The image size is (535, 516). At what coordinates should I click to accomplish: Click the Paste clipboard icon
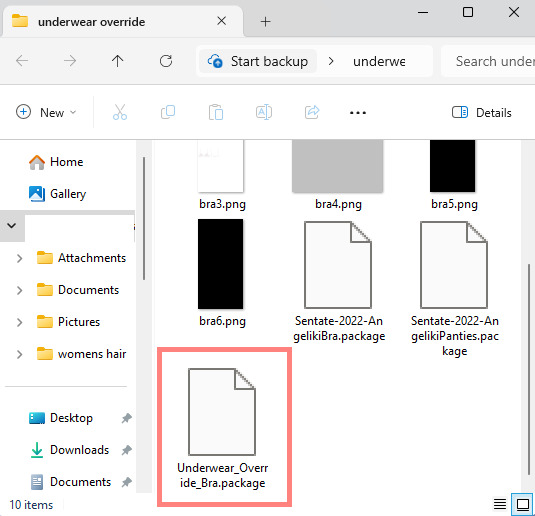click(x=216, y=112)
